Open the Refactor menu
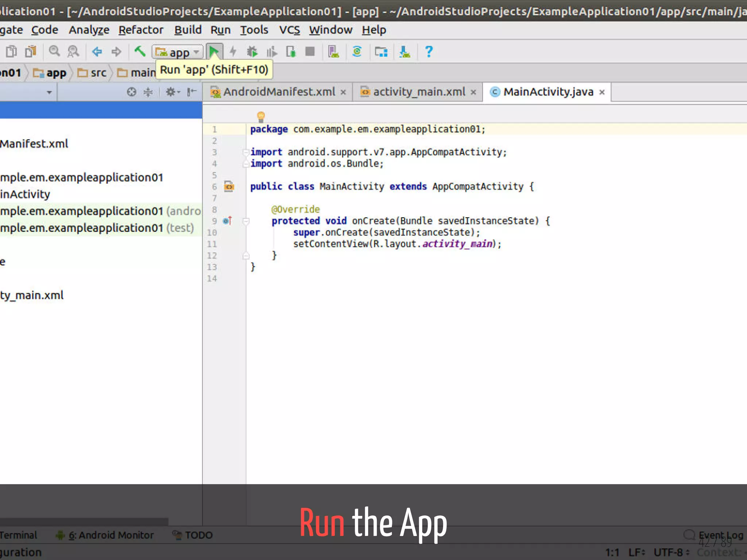 (141, 30)
